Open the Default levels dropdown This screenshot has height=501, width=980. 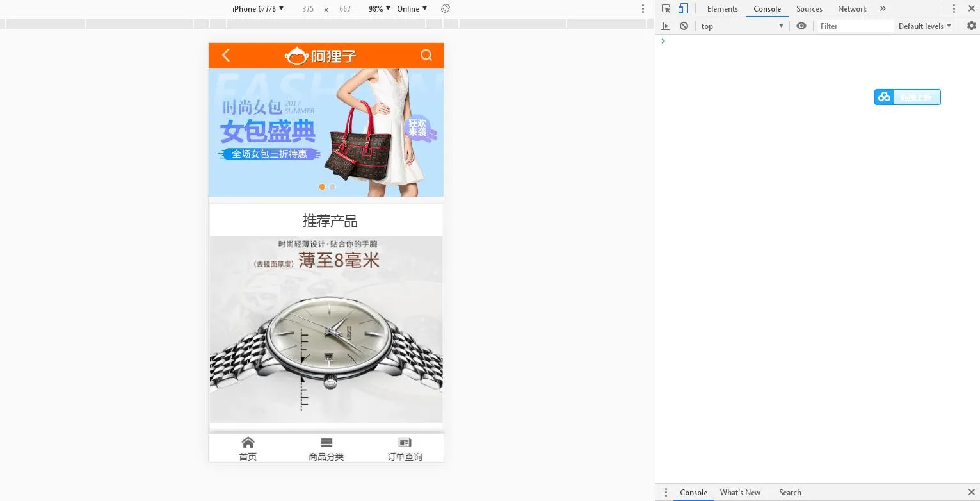coord(925,26)
